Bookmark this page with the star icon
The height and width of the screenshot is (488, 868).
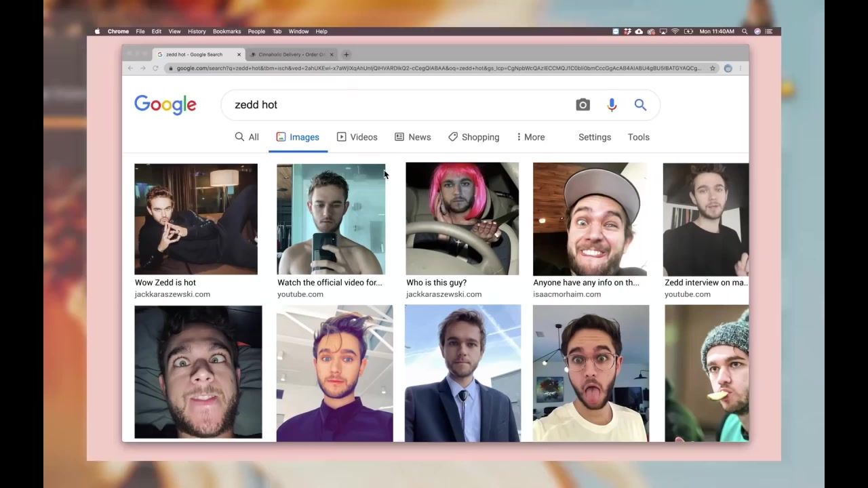click(x=713, y=68)
